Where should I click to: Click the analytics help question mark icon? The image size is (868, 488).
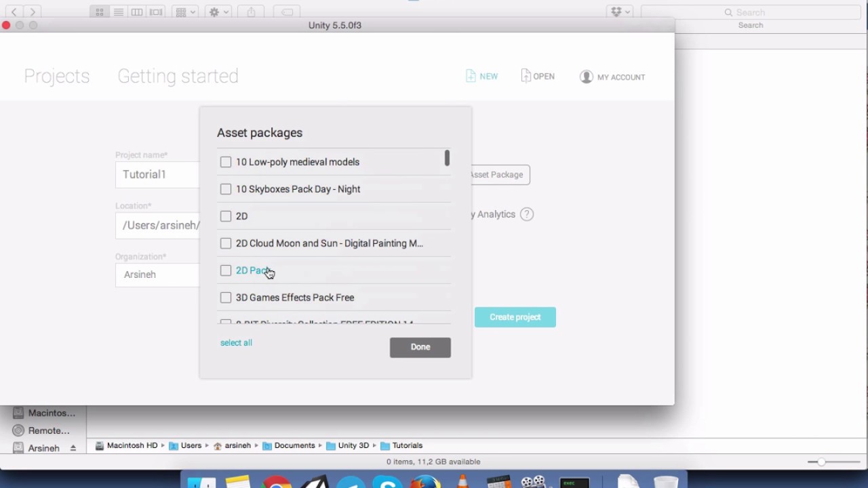click(x=527, y=214)
